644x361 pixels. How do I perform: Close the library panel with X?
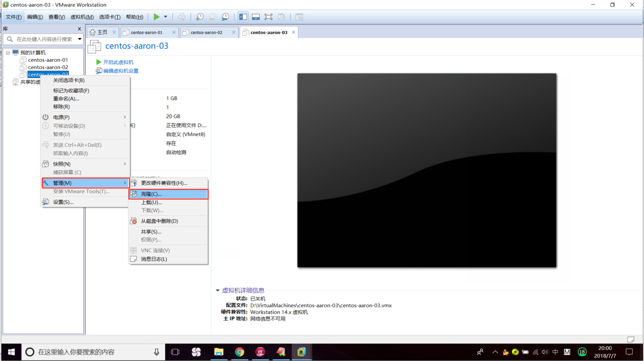click(79, 29)
